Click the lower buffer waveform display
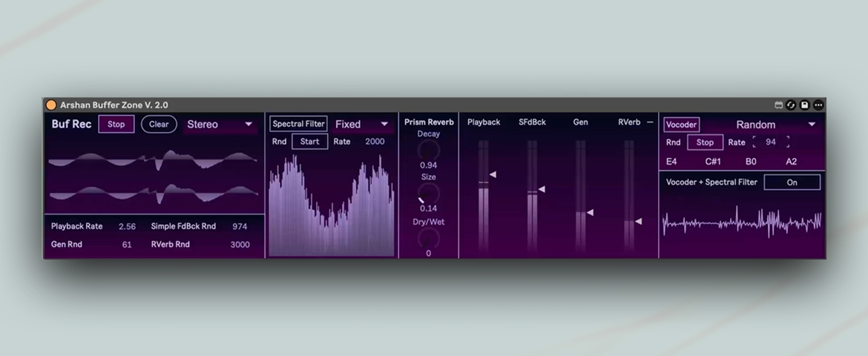Screen dimensions: 868x356 pyautogui.click(x=153, y=194)
